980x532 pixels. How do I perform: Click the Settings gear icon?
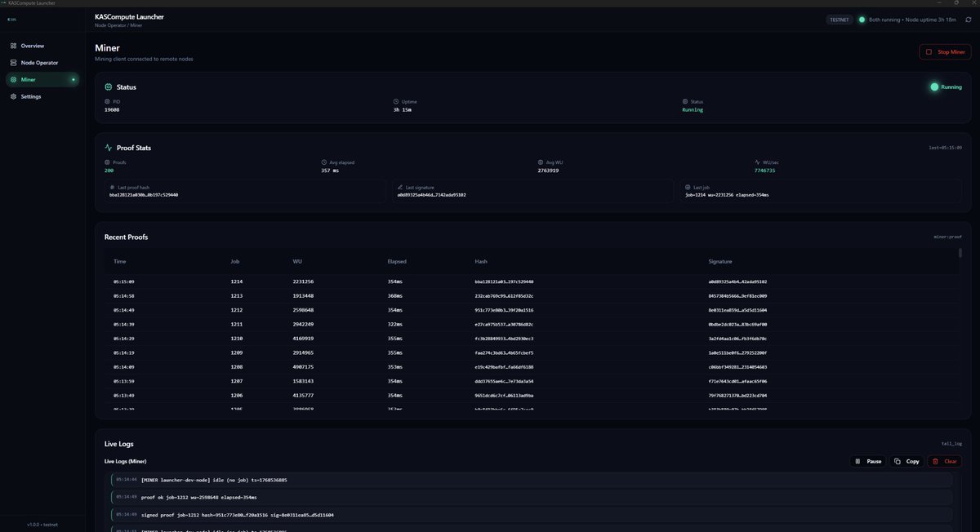pyautogui.click(x=13, y=96)
